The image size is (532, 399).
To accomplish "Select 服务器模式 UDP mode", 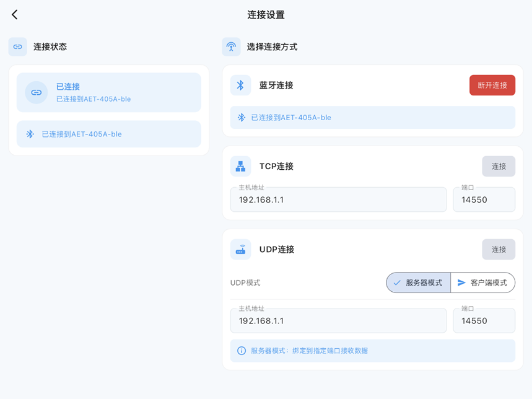I will 419,283.
